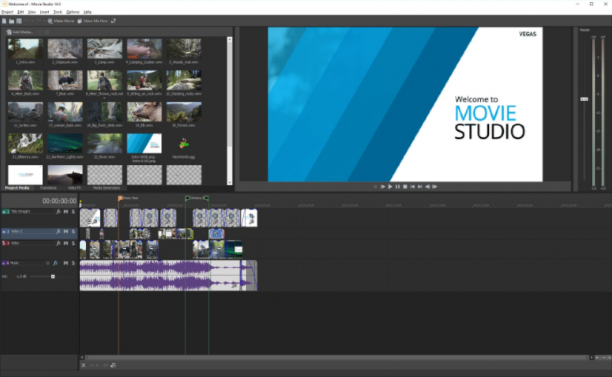Click the Normal Edit tool icon below the timeline
612x377 pixels.
tap(83, 365)
